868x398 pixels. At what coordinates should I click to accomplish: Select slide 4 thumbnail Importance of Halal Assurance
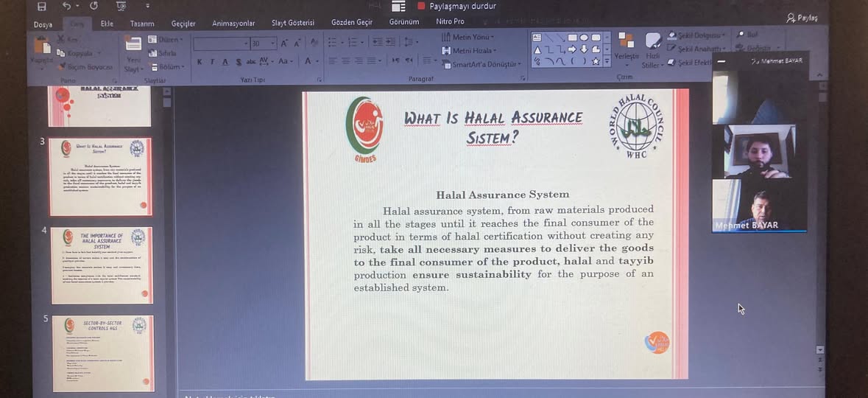coord(102,265)
